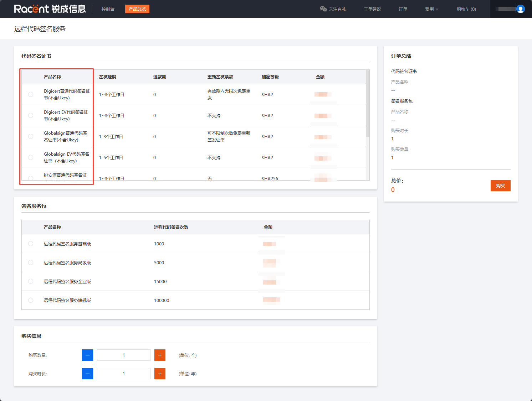Increase purchase duration with plus button
This screenshot has height=401, width=532.
click(160, 374)
